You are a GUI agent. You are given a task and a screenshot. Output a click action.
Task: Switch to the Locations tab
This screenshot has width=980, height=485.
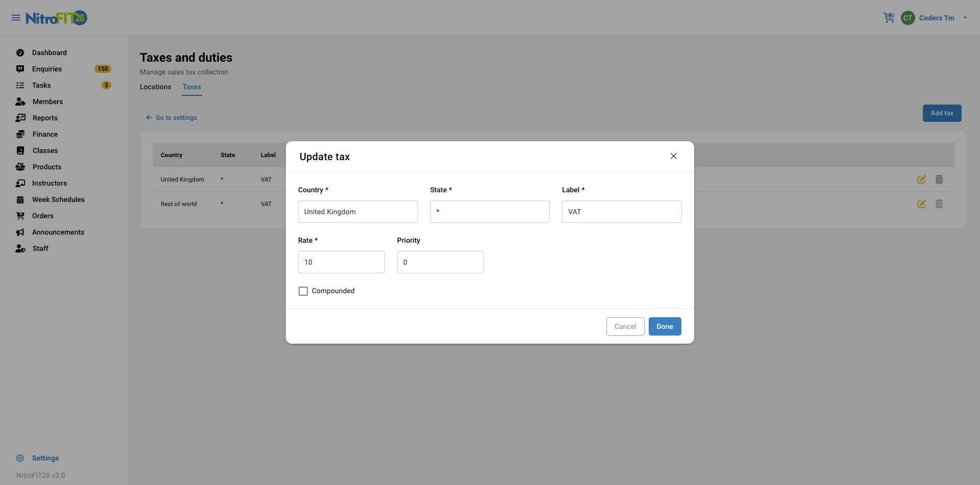(x=156, y=87)
